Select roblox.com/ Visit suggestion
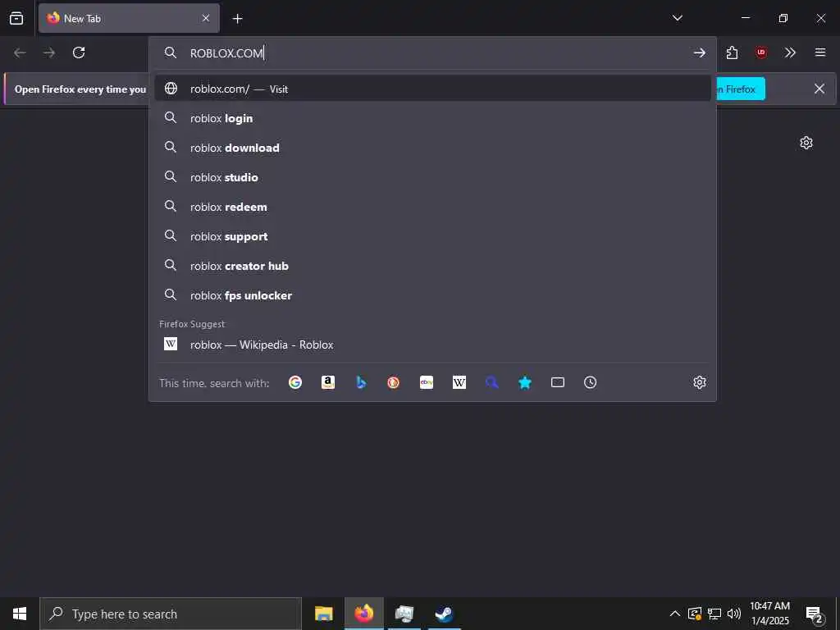Viewport: 840px width, 630px height. click(432, 89)
